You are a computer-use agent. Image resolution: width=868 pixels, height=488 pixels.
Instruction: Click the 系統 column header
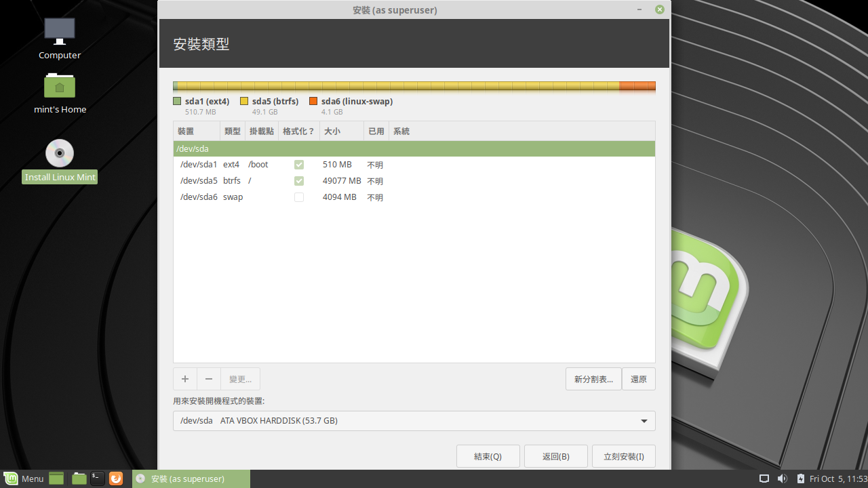(522, 131)
